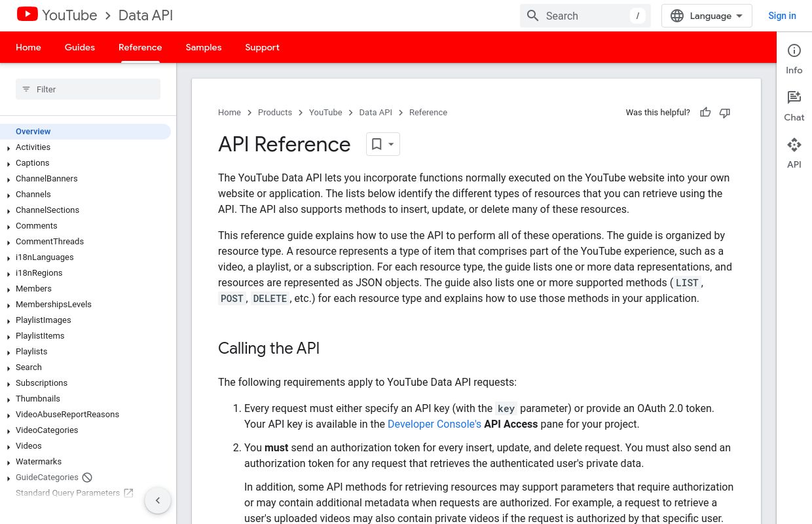Expand the Members section

[x=9, y=290]
